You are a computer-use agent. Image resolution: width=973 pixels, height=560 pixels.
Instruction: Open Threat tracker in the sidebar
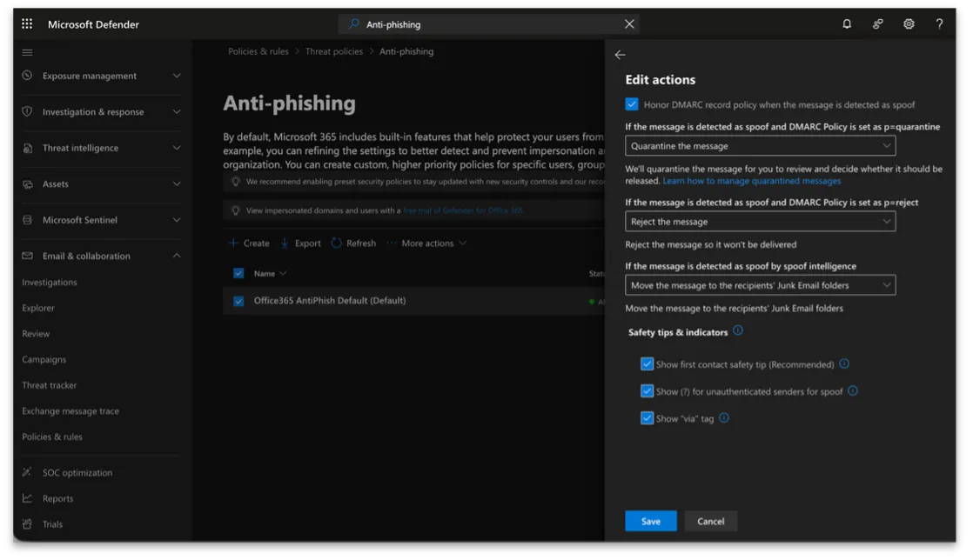click(50, 385)
